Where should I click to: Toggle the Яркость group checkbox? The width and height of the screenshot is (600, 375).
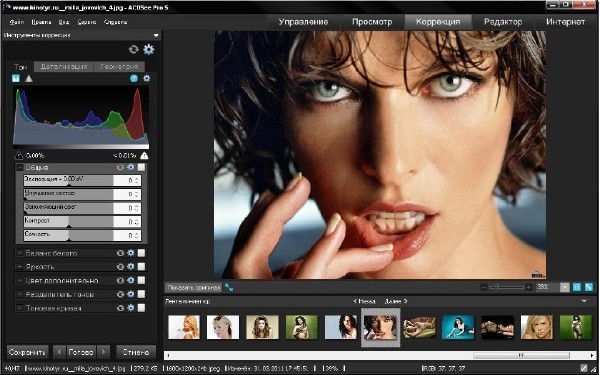pyautogui.click(x=141, y=267)
